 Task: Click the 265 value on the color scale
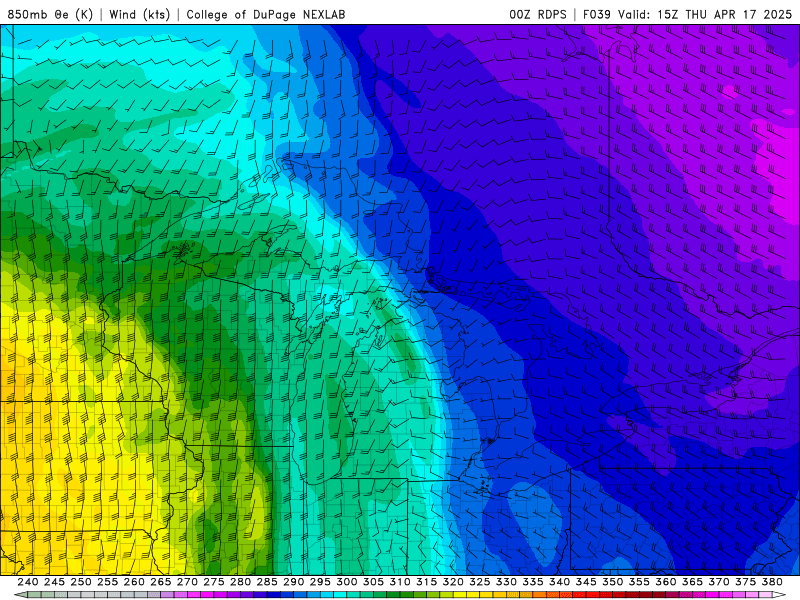pyautogui.click(x=160, y=582)
